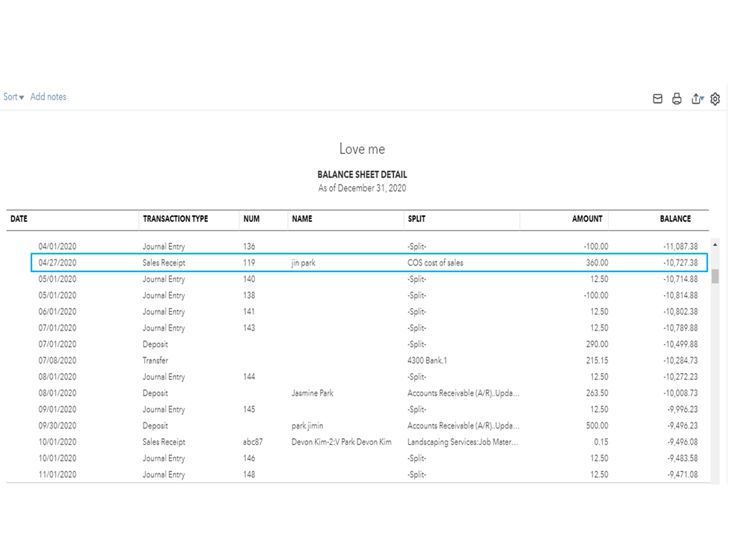Screen dimensions: 747x560
Task: Click the TRANSACTION TYPE column header
Action: tap(175, 219)
